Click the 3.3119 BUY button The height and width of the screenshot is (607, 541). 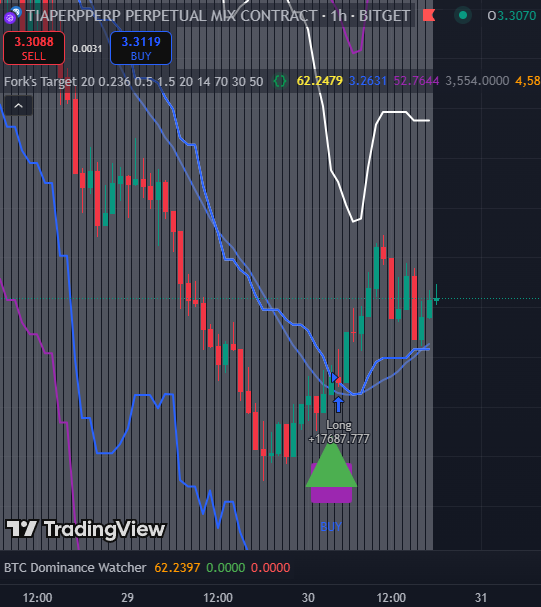pos(141,48)
